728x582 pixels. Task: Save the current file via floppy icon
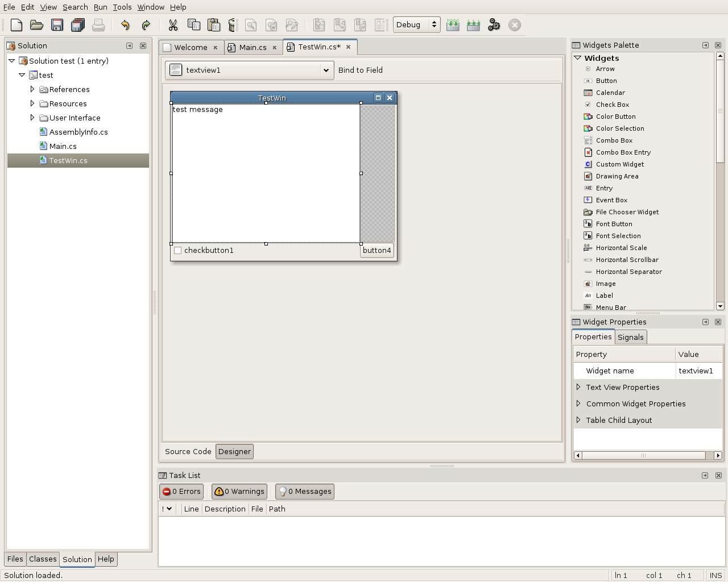[x=57, y=25]
